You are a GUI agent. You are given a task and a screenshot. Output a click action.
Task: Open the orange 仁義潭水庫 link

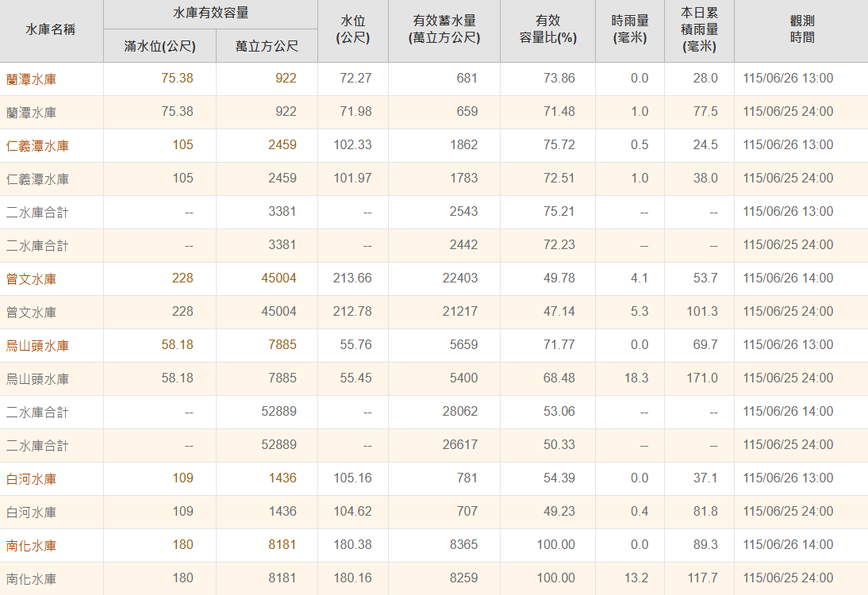point(37,145)
